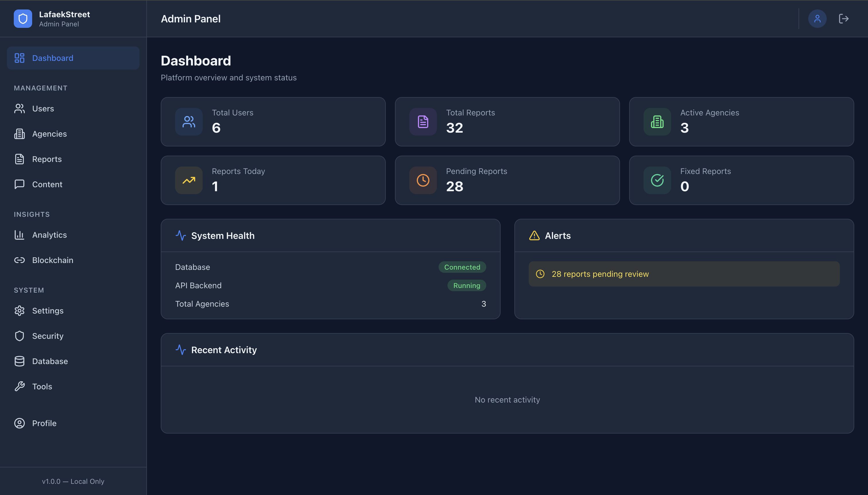Click the 28 reports pending review alert

point(684,274)
